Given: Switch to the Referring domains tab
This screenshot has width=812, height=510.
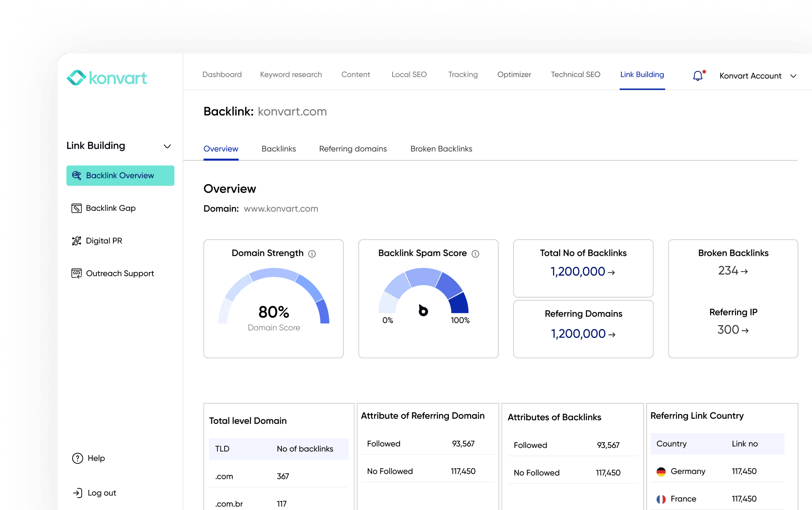Looking at the screenshot, I should pyautogui.click(x=352, y=149).
